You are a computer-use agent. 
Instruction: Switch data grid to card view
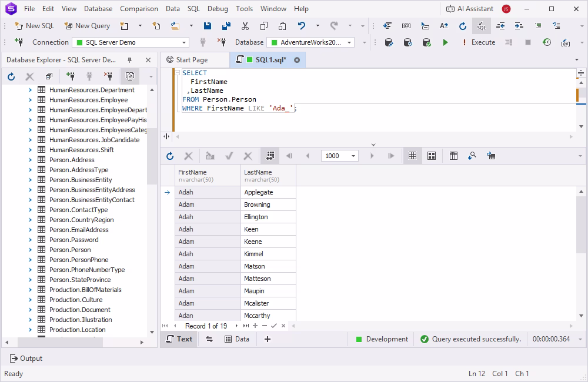(432, 156)
